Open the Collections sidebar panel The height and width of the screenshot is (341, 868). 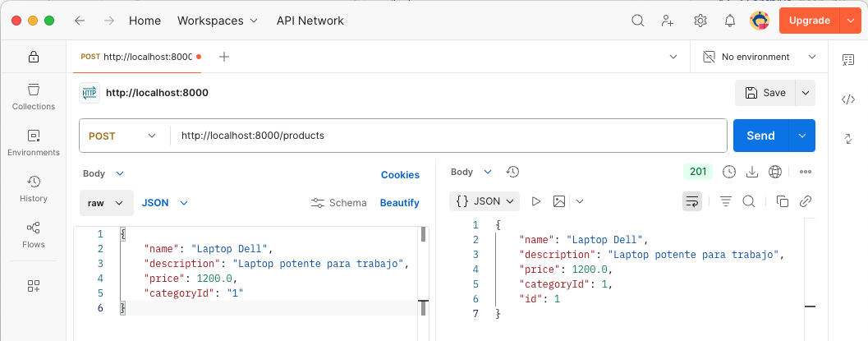pos(34,97)
